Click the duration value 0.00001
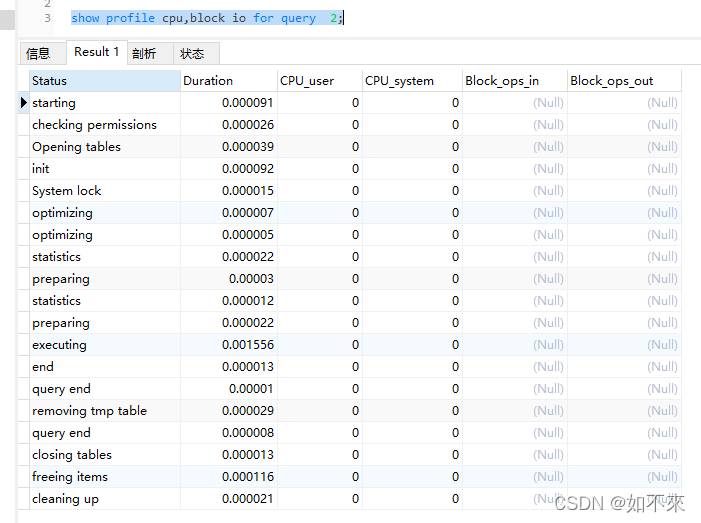This screenshot has width=701, height=523. click(251, 388)
